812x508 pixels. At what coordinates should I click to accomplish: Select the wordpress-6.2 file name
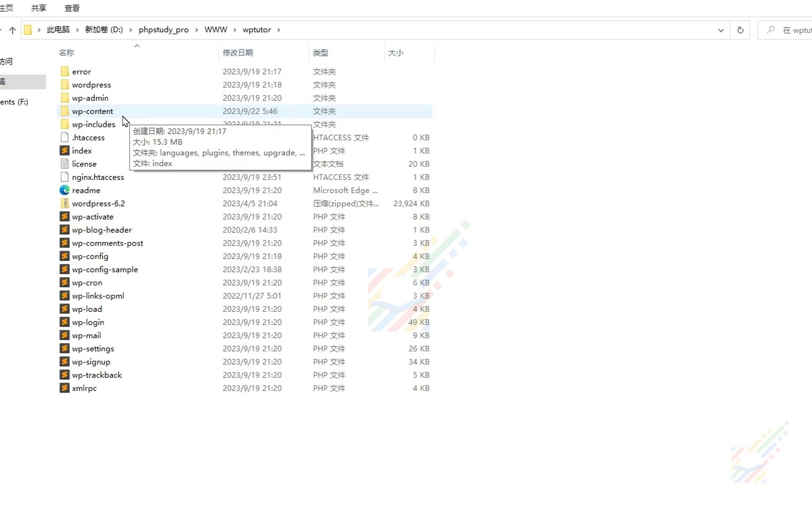[x=98, y=204]
